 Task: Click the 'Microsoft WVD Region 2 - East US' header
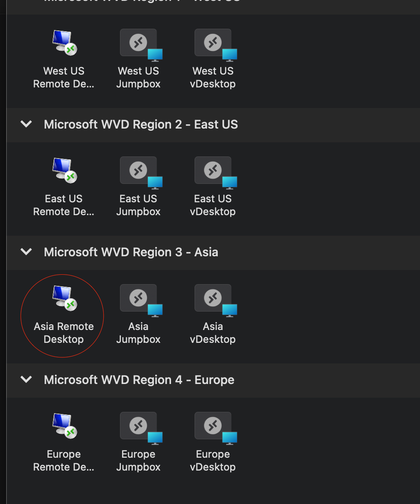141,124
